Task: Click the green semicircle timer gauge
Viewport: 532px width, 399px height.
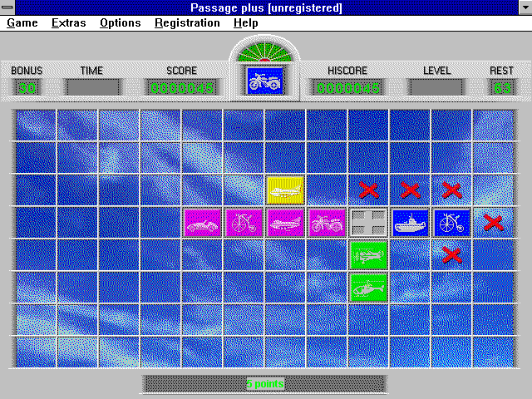Action: [x=264, y=52]
